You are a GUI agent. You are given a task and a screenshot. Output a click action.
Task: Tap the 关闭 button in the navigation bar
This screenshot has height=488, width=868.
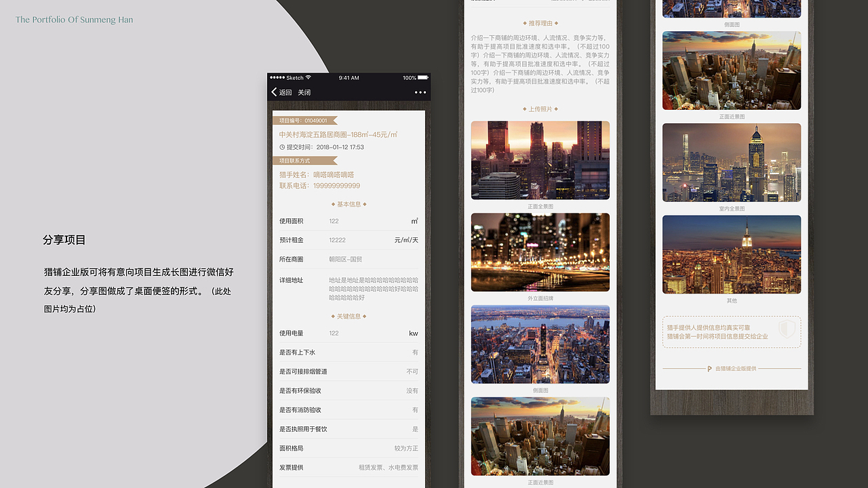304,92
